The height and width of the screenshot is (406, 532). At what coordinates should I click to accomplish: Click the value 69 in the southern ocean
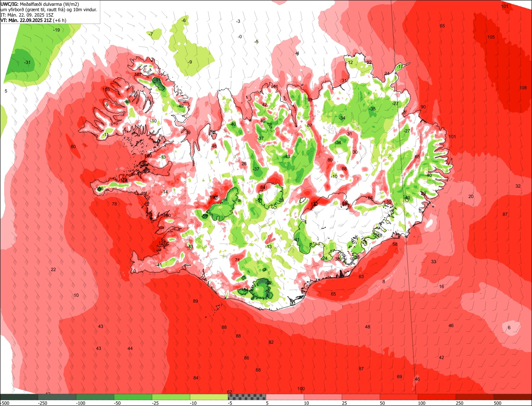(399, 377)
